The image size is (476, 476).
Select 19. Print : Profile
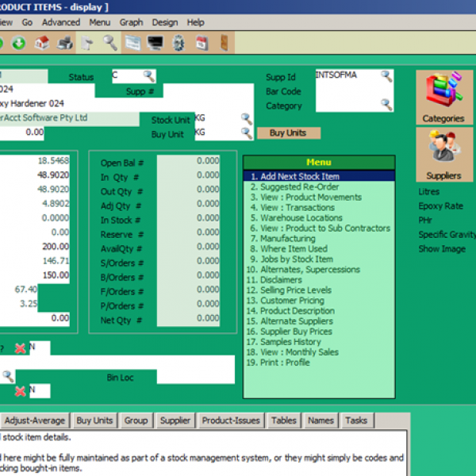click(x=319, y=363)
